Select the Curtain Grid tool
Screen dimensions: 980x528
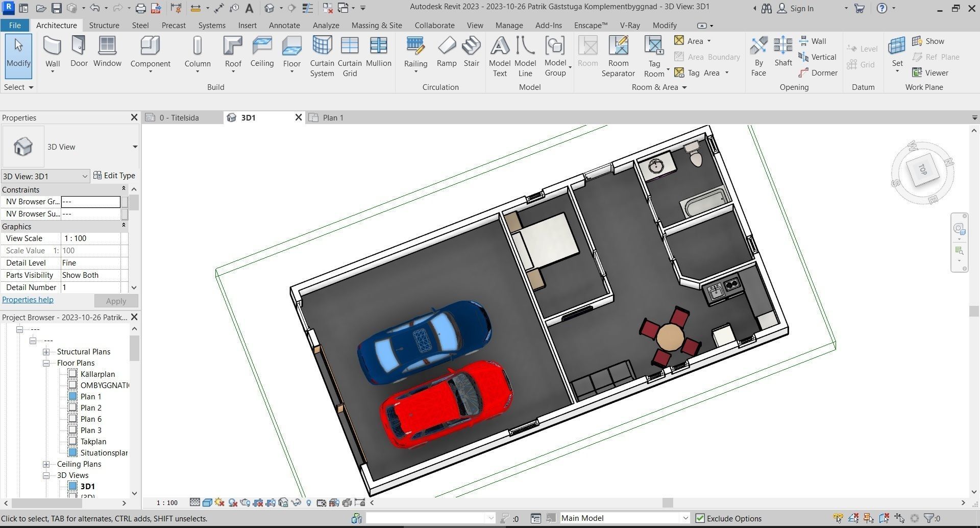coord(350,57)
